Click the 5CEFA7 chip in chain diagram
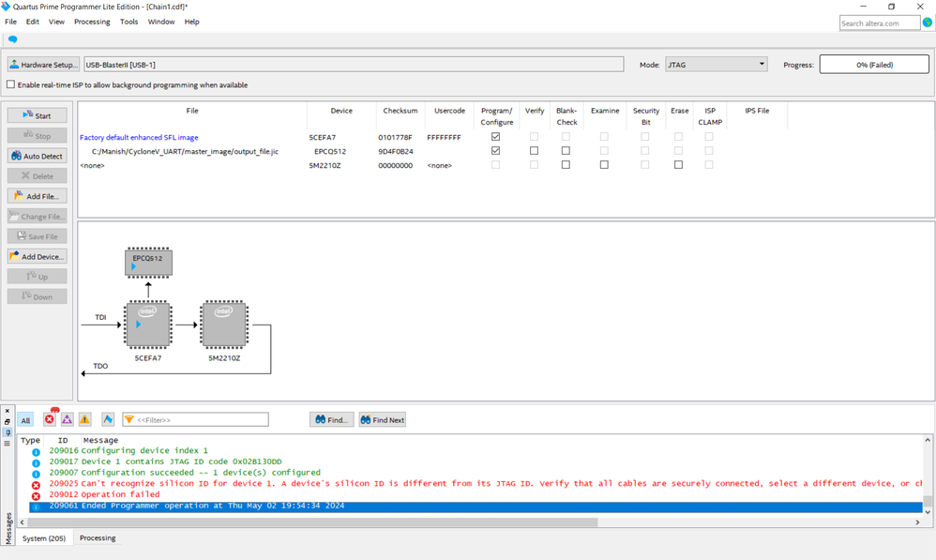The width and height of the screenshot is (936, 560). [148, 325]
